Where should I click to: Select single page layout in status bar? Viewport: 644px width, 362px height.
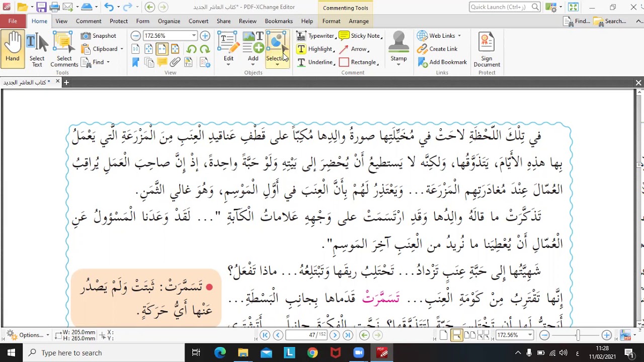pos(444,335)
